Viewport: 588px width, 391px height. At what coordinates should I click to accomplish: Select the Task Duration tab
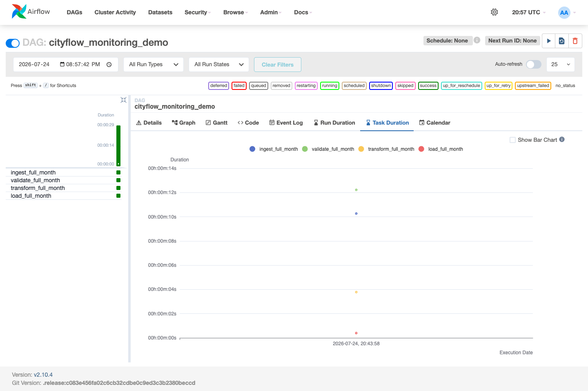(387, 123)
